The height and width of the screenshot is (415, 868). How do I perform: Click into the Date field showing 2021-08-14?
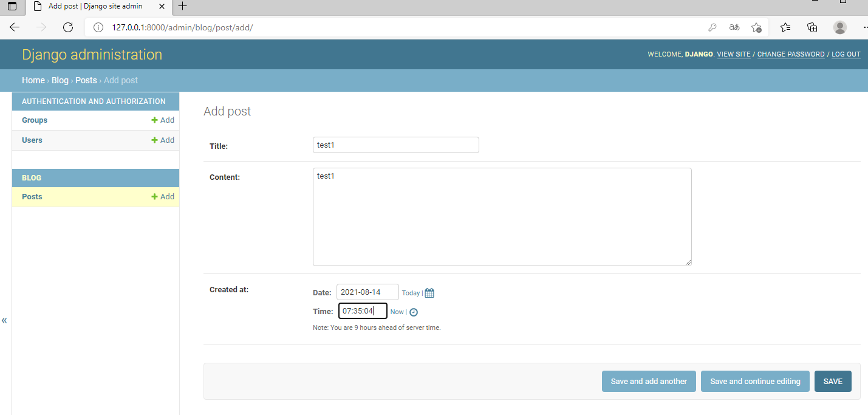367,292
